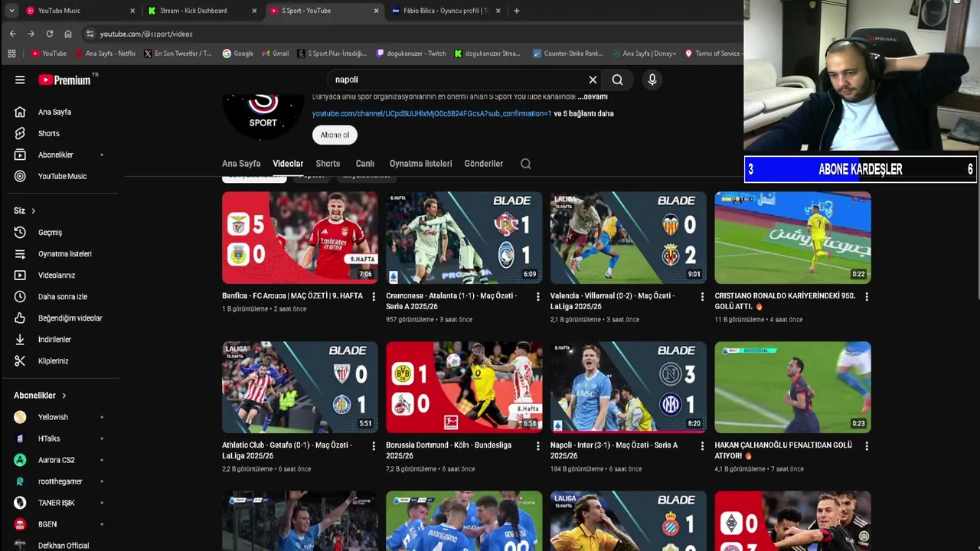Open rootthegamer subscription channel
980x551 pixels.
[60, 481]
